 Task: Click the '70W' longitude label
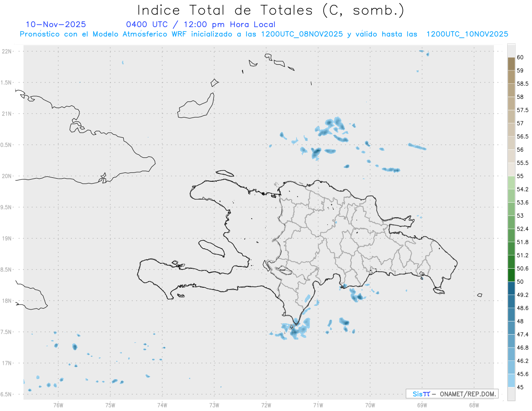370,405
